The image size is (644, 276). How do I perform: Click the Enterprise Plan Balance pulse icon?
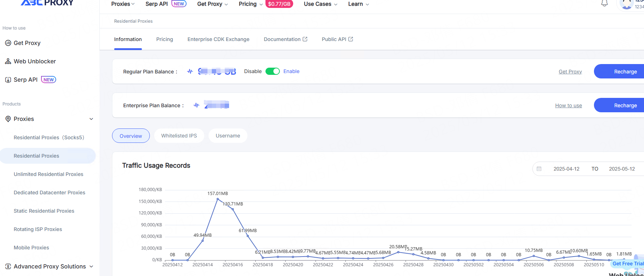(196, 105)
